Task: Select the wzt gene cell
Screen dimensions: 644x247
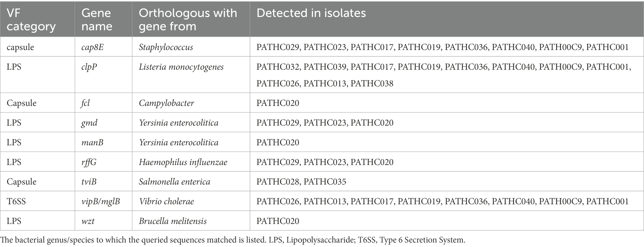Action: click(88, 221)
